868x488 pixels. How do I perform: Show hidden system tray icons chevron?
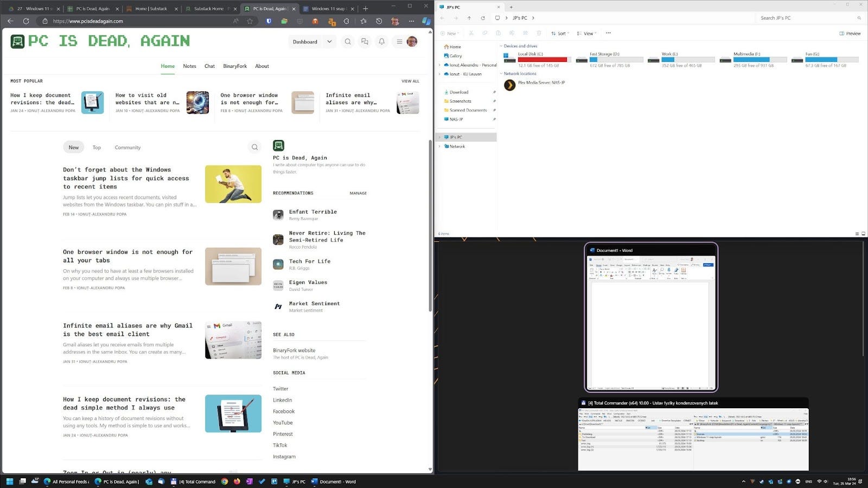tap(743, 481)
